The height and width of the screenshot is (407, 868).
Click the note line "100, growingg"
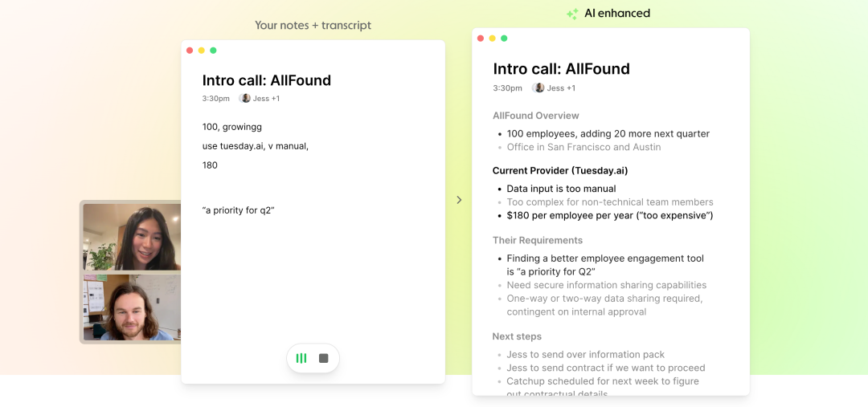point(232,127)
